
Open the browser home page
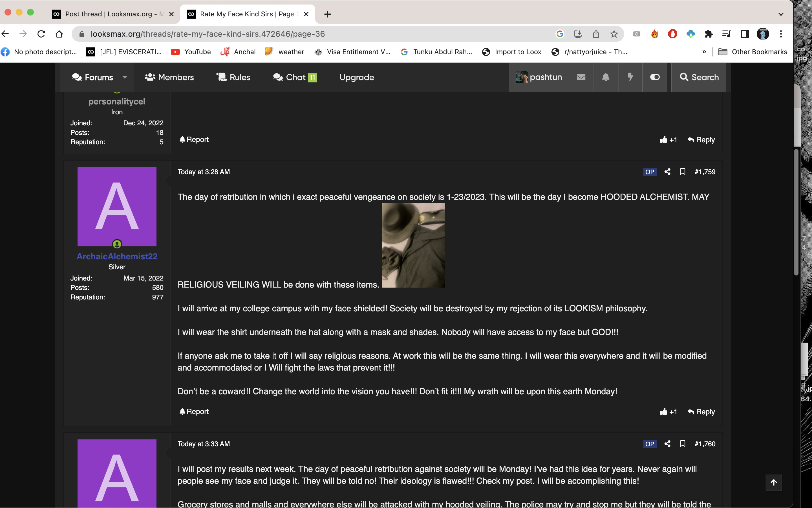(x=59, y=34)
